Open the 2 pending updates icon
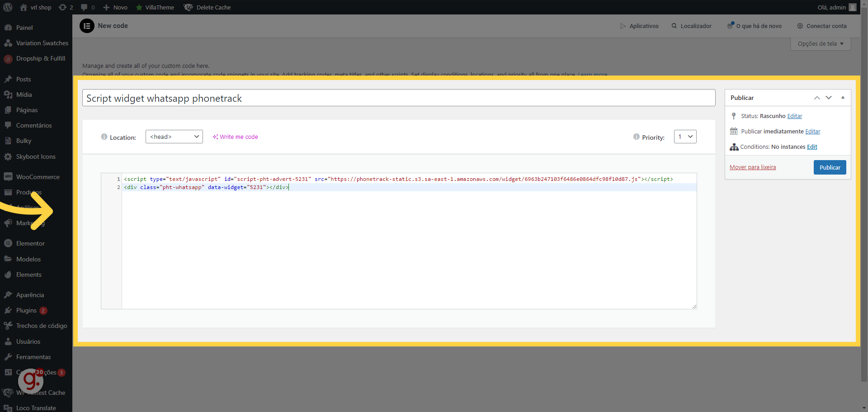The image size is (868, 412). 66,7
